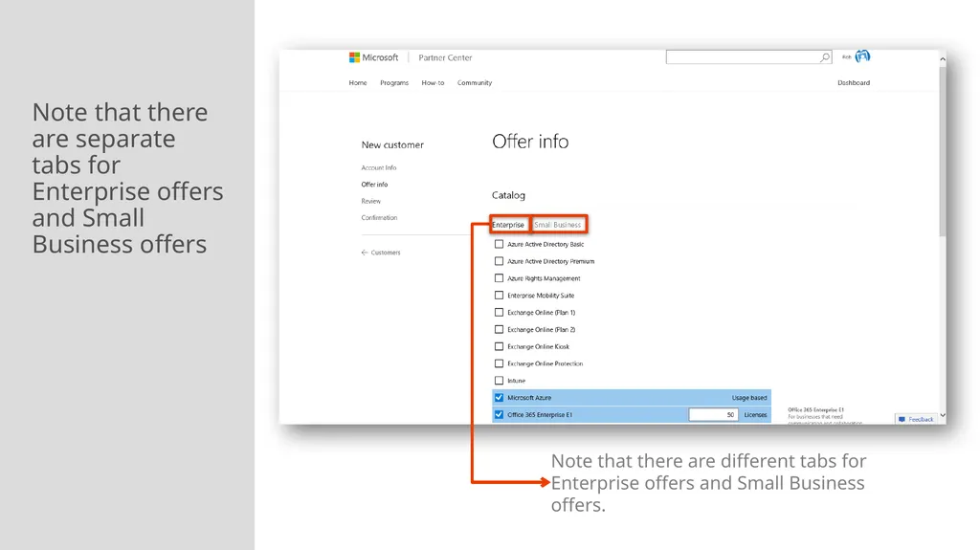Check Exchange Online (Plan 2)

coord(499,329)
